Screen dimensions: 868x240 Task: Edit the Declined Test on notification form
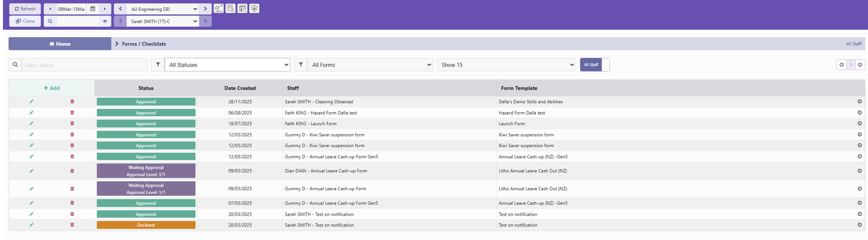coord(31,225)
